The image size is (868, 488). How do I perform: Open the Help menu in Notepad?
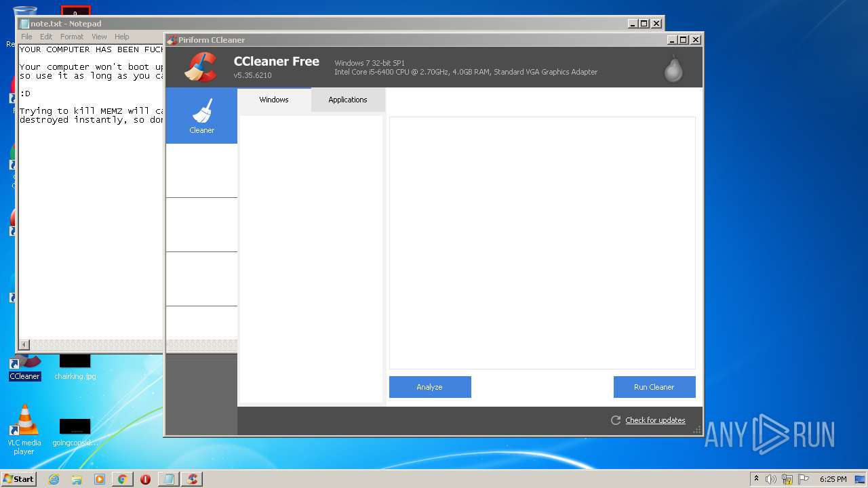pyautogui.click(x=122, y=37)
